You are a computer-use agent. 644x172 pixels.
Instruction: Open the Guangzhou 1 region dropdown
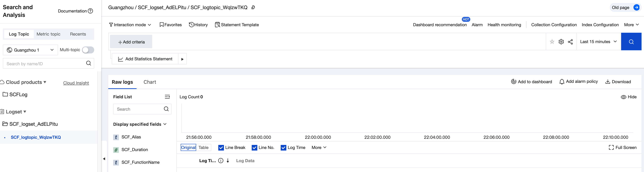pyautogui.click(x=30, y=50)
